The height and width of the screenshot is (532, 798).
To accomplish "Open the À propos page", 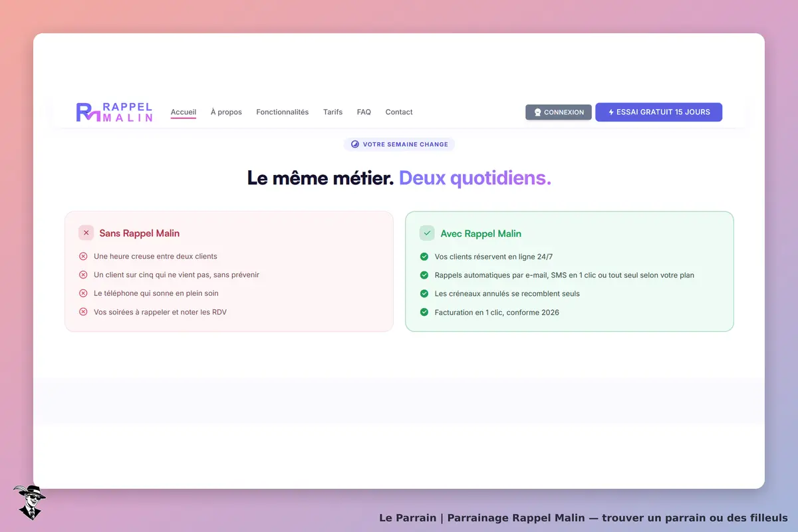I will point(226,112).
